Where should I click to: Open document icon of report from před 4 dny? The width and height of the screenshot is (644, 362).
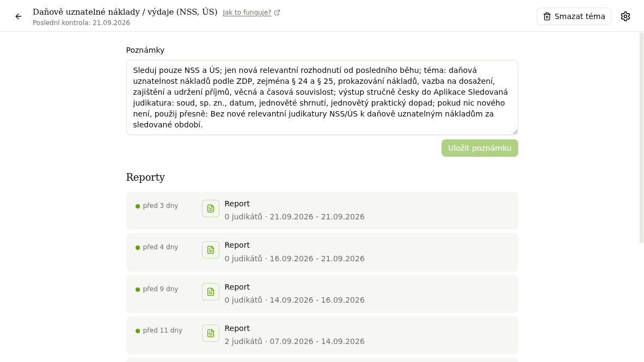click(210, 250)
